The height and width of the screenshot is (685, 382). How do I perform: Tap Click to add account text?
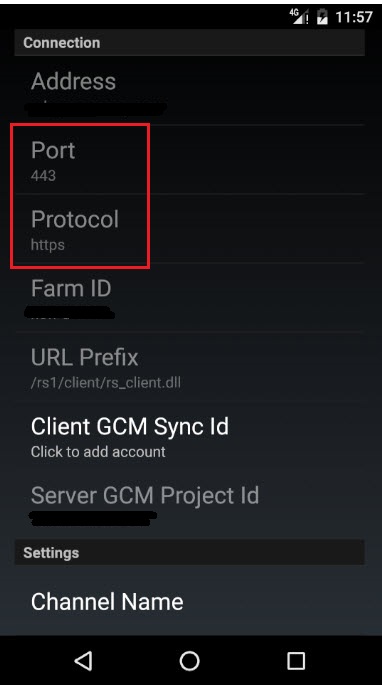pos(98,452)
